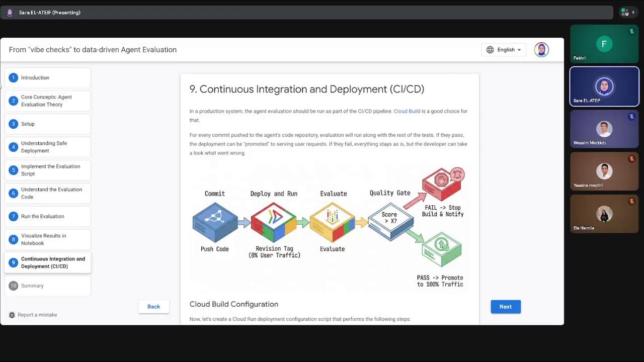This screenshot has width=644, height=362.
Task: Open Understanding Safe Deployment step
Action: [48, 147]
